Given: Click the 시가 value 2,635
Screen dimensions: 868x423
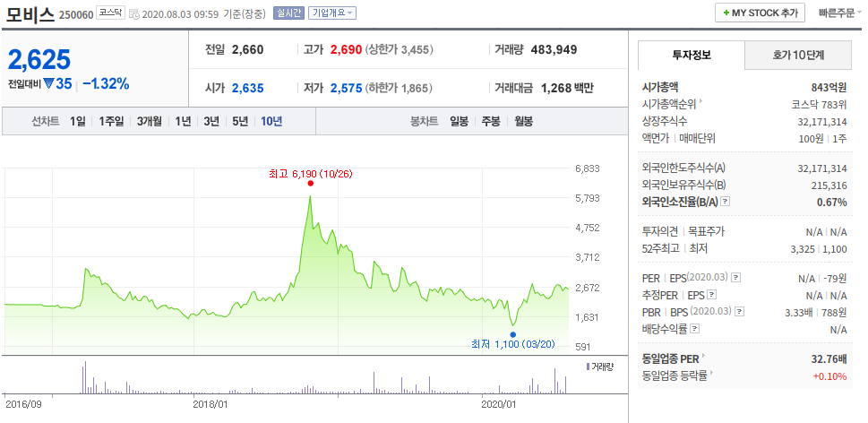Looking at the screenshot, I should pos(248,88).
